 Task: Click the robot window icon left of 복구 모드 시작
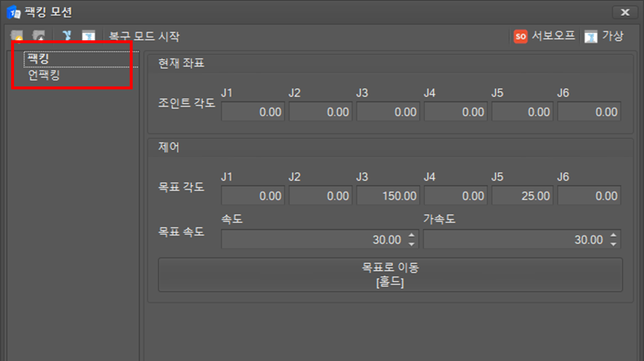click(88, 36)
